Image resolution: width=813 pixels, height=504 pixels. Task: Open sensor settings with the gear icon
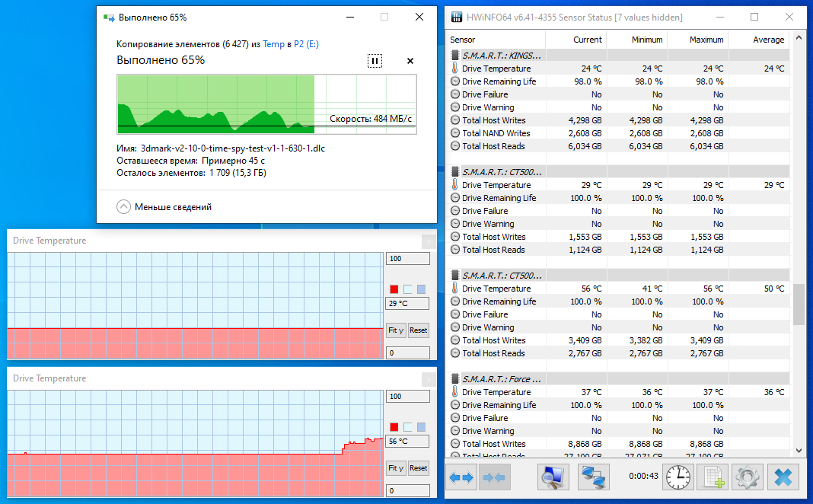(748, 477)
